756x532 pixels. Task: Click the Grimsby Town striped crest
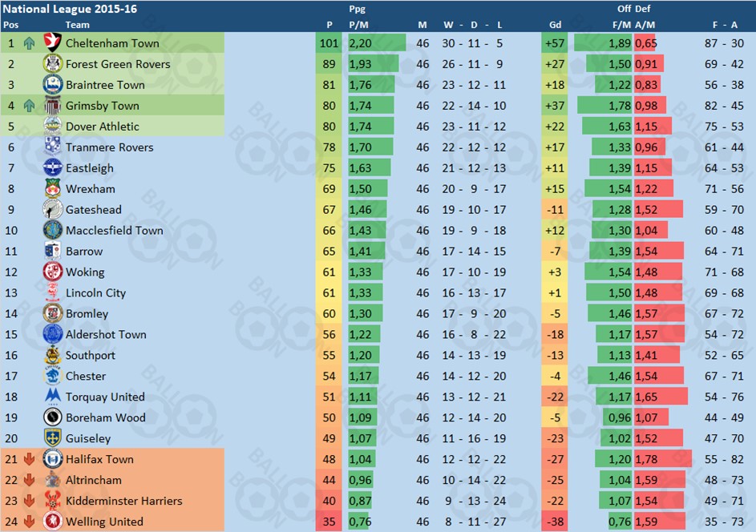tap(52, 105)
